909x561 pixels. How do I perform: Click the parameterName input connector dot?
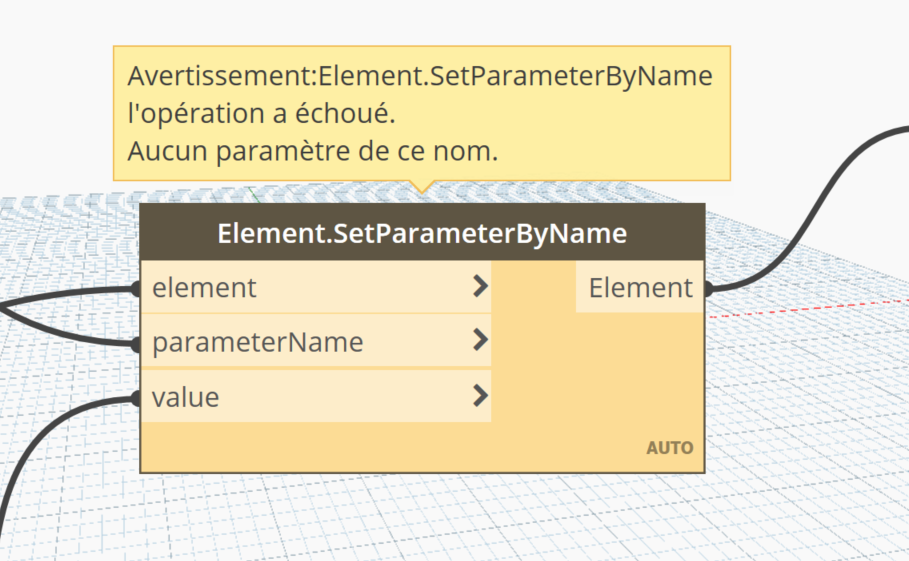[x=137, y=344]
